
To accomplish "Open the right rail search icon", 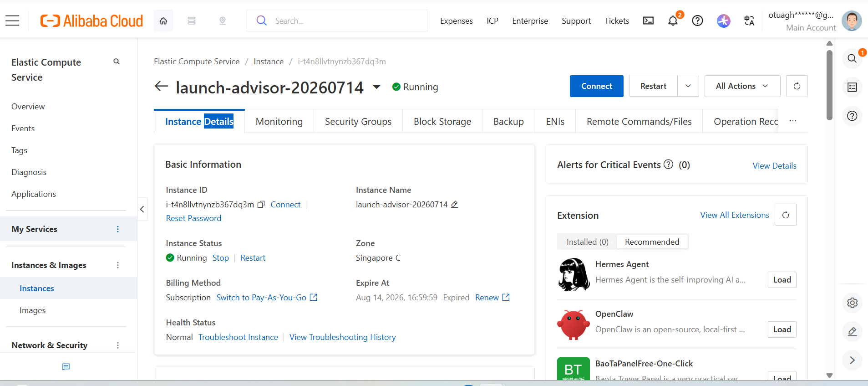I will click(x=852, y=58).
